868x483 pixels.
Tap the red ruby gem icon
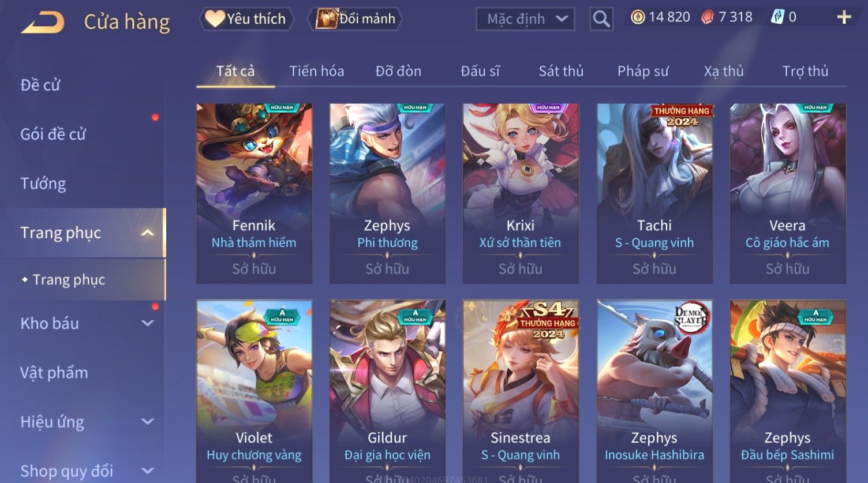708,17
